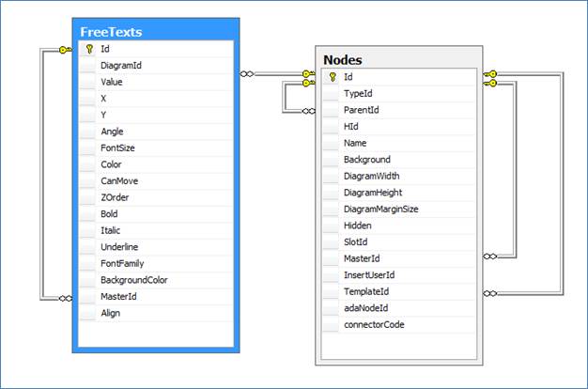Click the infinity endpoint beside FreeTexts MasterId row
This screenshot has width=588, height=389.
point(64,298)
